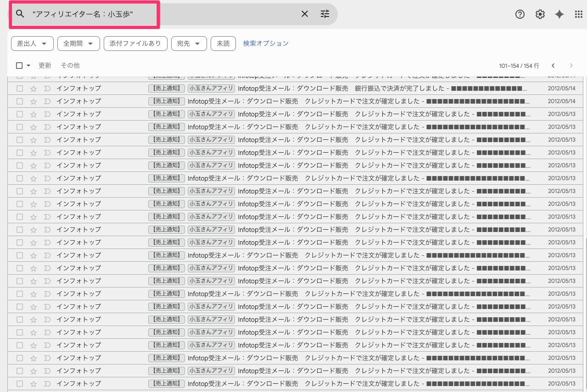Click the Gemini sparkle icon
587x392 pixels.
coord(559,14)
